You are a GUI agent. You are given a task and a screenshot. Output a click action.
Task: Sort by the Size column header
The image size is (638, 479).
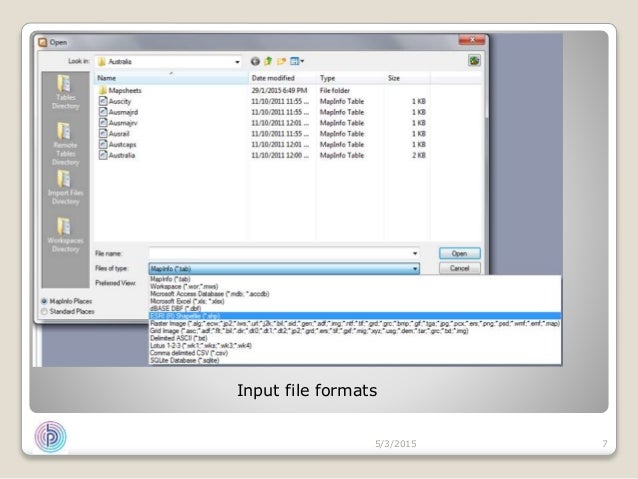[x=407, y=78]
